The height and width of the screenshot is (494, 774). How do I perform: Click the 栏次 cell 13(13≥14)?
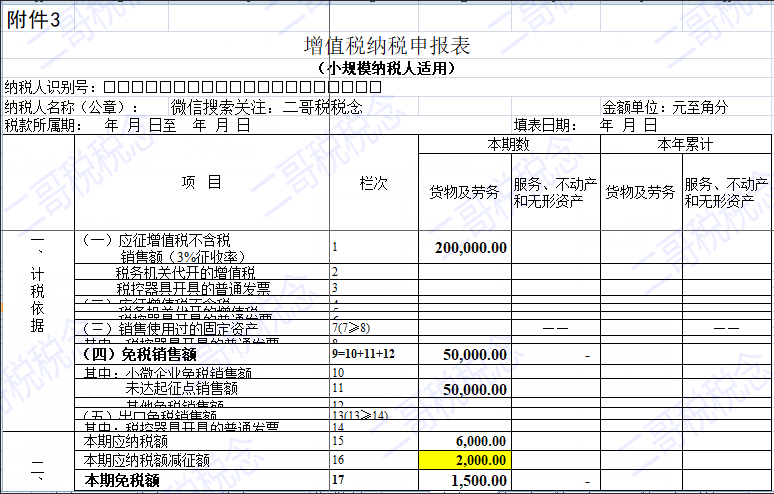pos(374,415)
